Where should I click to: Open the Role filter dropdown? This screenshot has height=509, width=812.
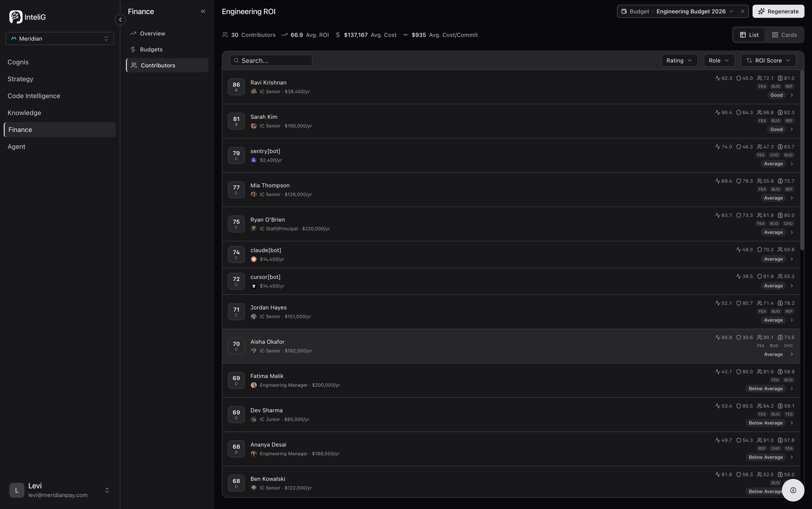[719, 61]
